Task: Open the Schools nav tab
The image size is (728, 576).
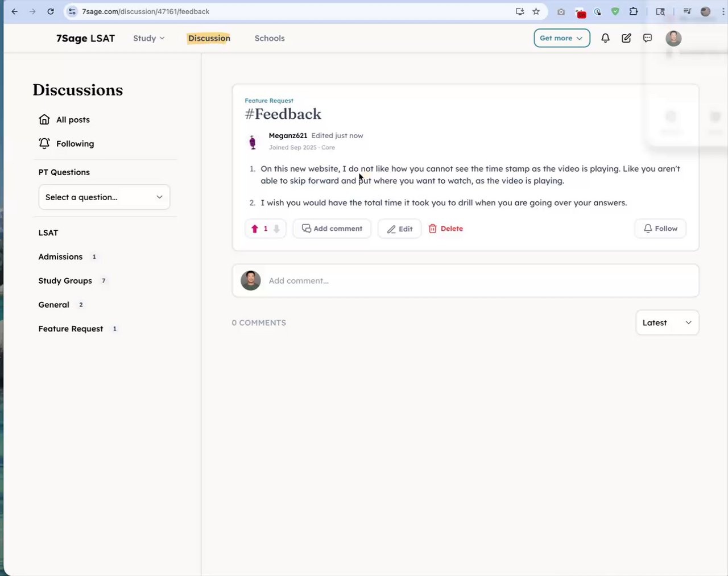Action: click(270, 38)
